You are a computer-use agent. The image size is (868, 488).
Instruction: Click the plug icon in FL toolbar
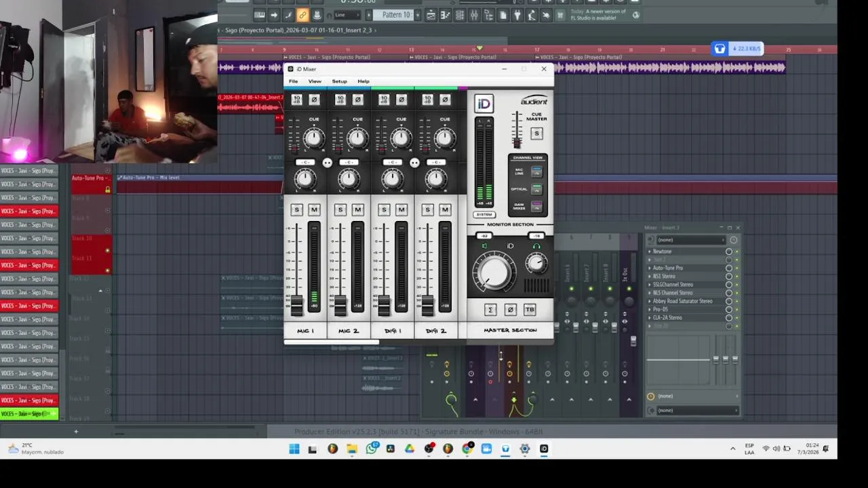(x=517, y=15)
